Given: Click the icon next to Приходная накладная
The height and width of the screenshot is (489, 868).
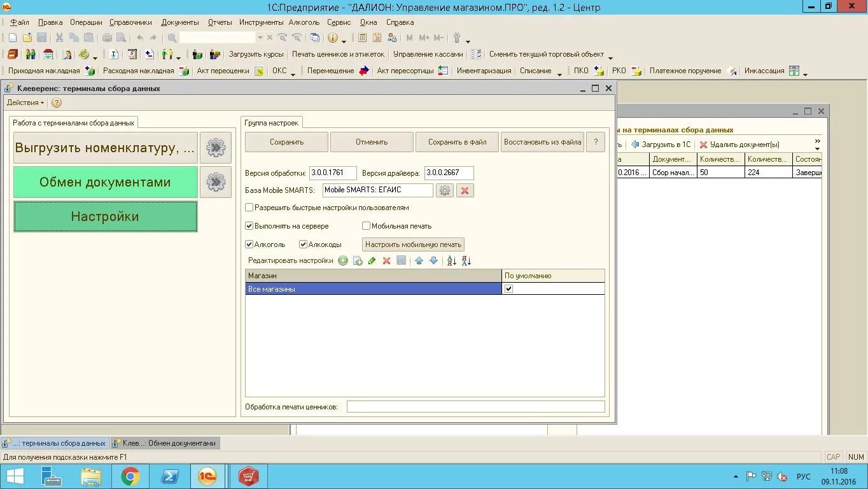Looking at the screenshot, I should tap(90, 71).
